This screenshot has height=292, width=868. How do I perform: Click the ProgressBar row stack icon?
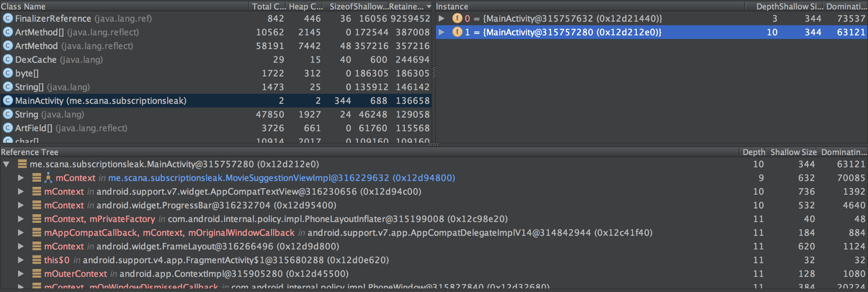tap(37, 205)
